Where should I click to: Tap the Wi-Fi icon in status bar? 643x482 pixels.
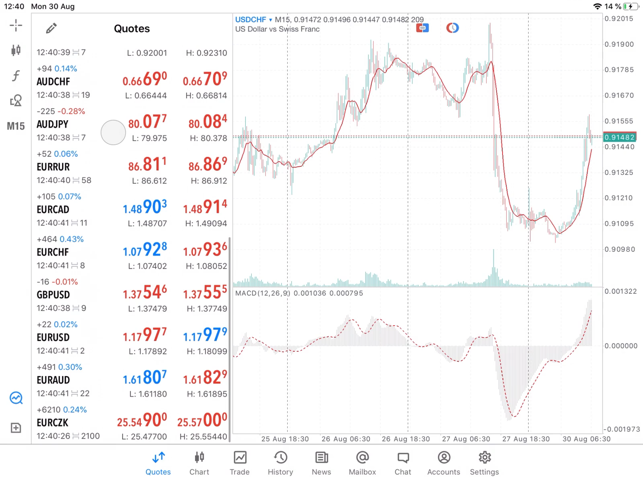pyautogui.click(x=597, y=6)
